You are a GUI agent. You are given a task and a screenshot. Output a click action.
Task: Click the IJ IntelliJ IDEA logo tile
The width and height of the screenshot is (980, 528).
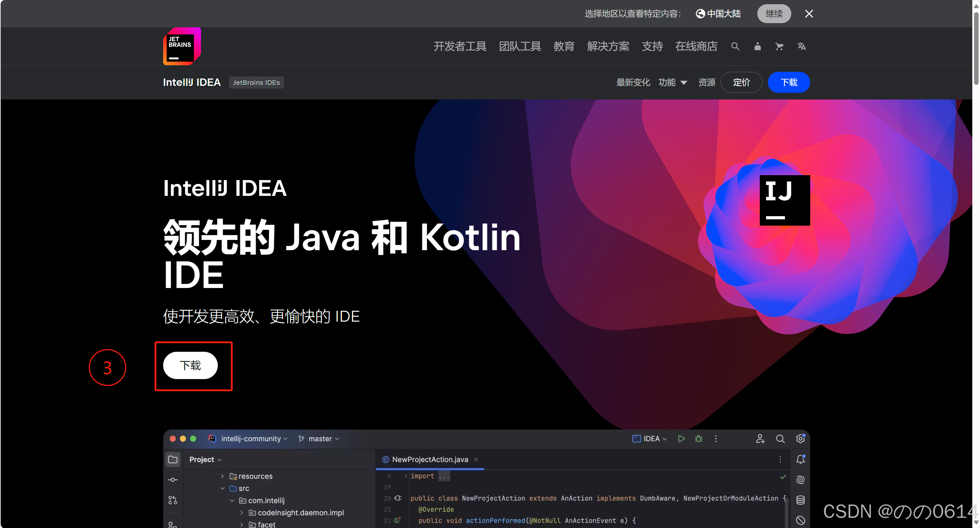click(785, 200)
